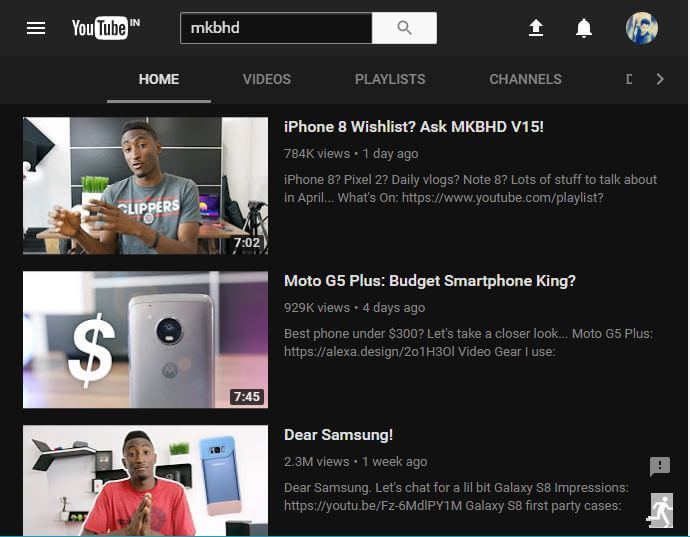Viewport: 690px width, 537px height.
Task: Open the Channels tab
Action: tap(525, 79)
